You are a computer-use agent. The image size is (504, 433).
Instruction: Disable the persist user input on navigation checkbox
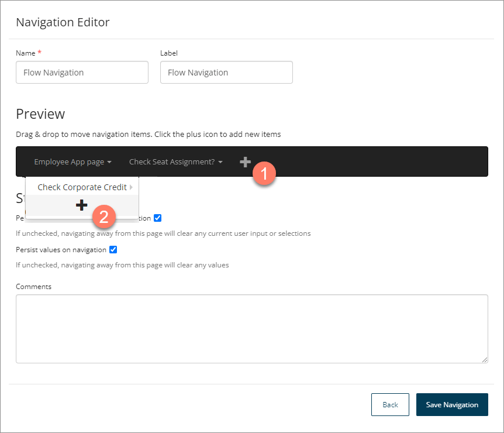click(157, 218)
